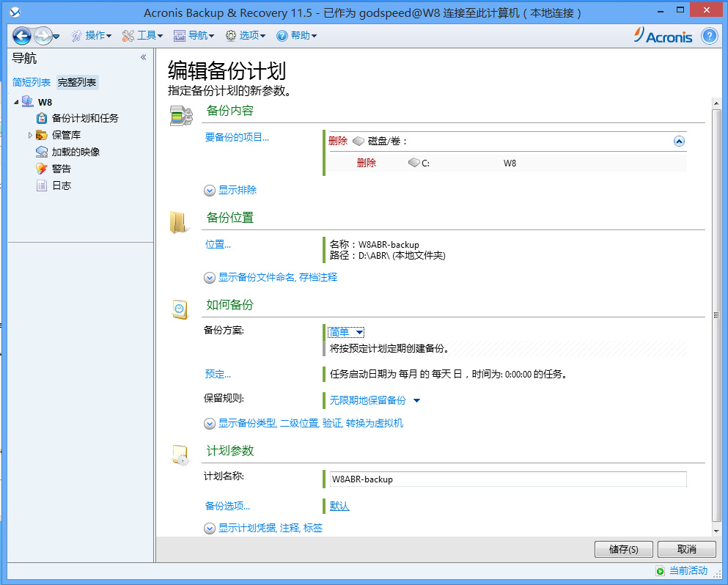Expand 显示计划凭据, 注释, 标签
Viewport: 728px width, 585px height.
pos(263,528)
